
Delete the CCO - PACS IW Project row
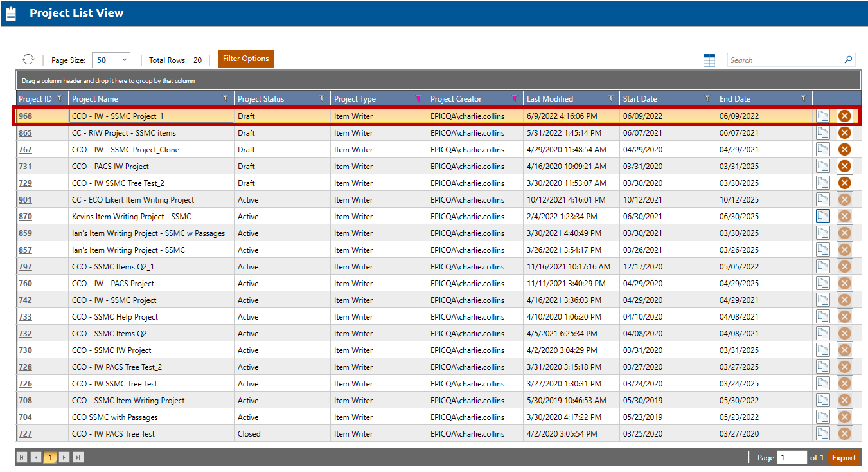(844, 167)
